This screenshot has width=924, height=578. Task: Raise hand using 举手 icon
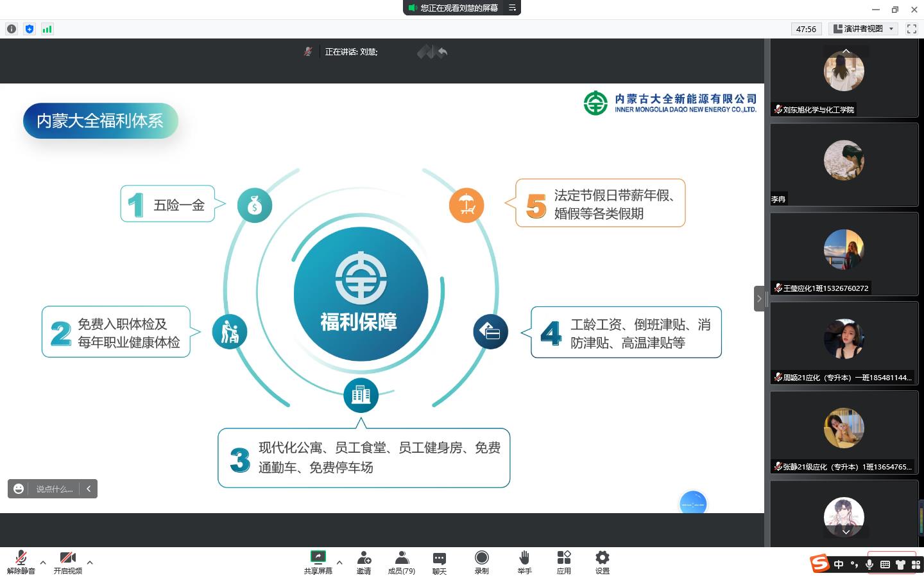[x=524, y=561]
